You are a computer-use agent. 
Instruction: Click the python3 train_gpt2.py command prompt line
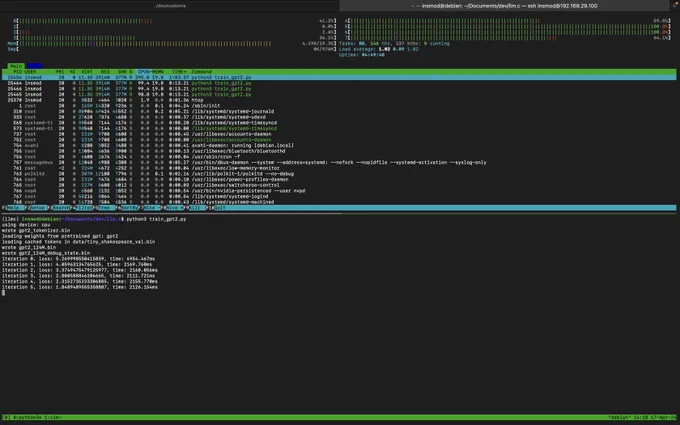[x=94, y=219]
